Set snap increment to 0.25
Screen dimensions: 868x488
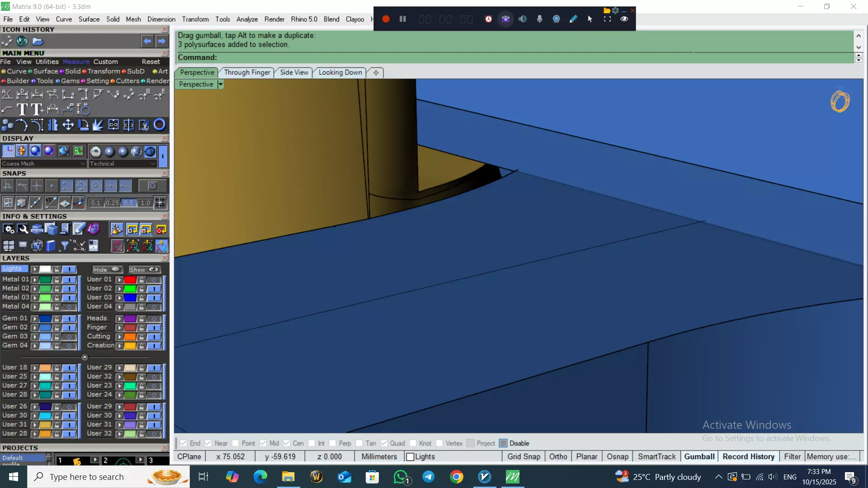coord(112,203)
